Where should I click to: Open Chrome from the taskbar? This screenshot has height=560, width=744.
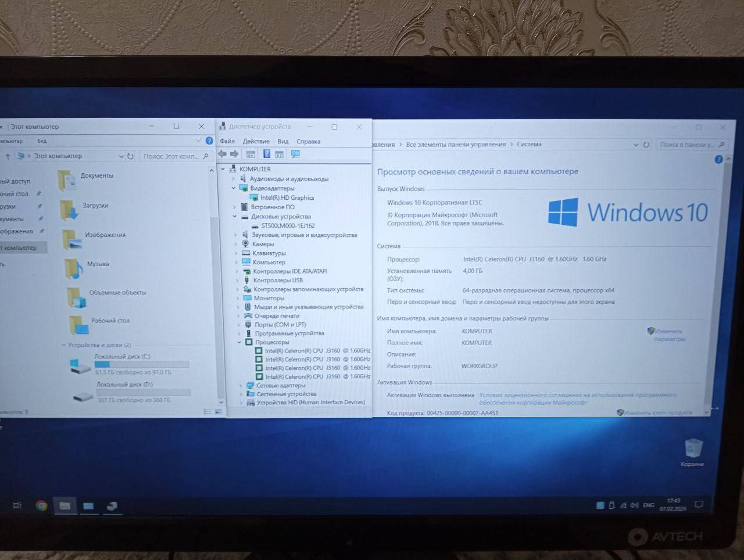click(x=41, y=505)
